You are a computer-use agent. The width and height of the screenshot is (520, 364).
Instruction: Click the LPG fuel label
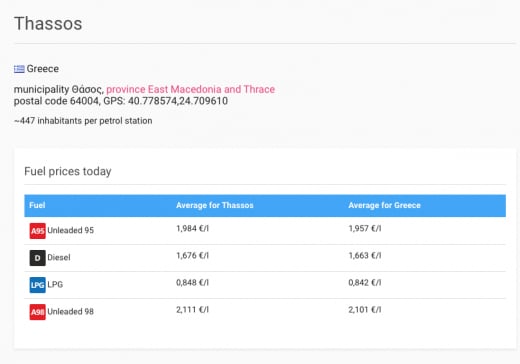[55, 284]
